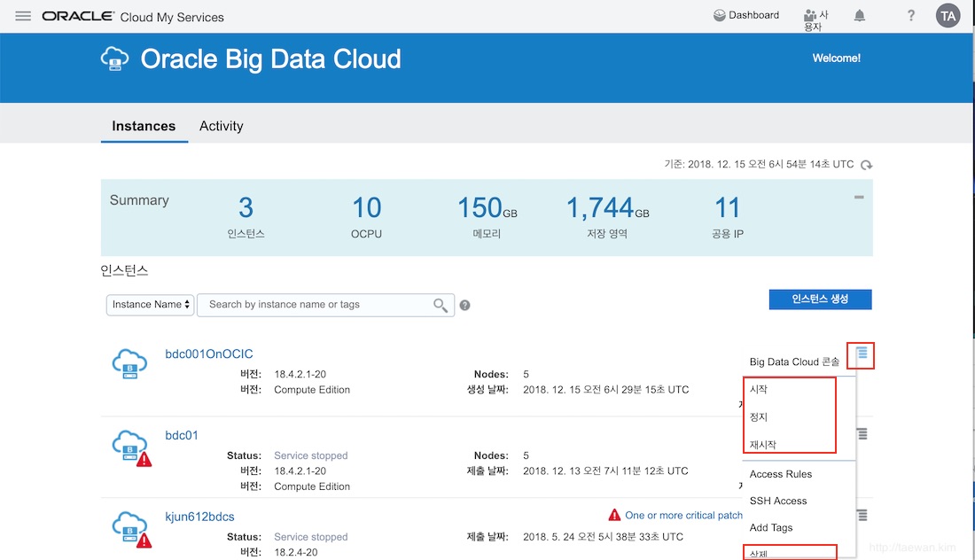Open the TA user avatar menu
The width and height of the screenshot is (975, 560).
pyautogui.click(x=948, y=16)
